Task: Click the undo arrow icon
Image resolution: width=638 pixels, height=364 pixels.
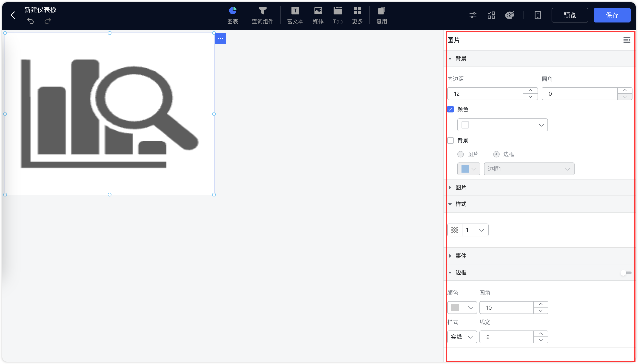Action: coord(30,21)
